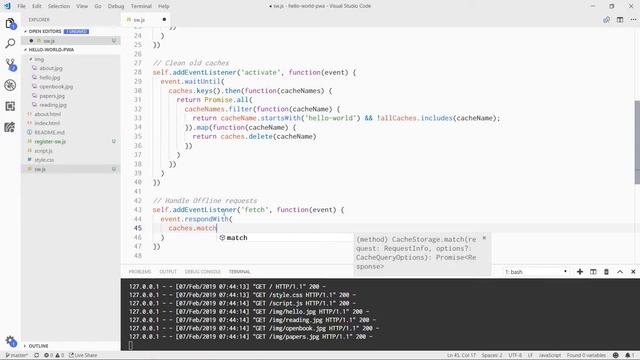Open the bash terminal selector dropdown
The image size is (640, 360).
click(x=536, y=272)
